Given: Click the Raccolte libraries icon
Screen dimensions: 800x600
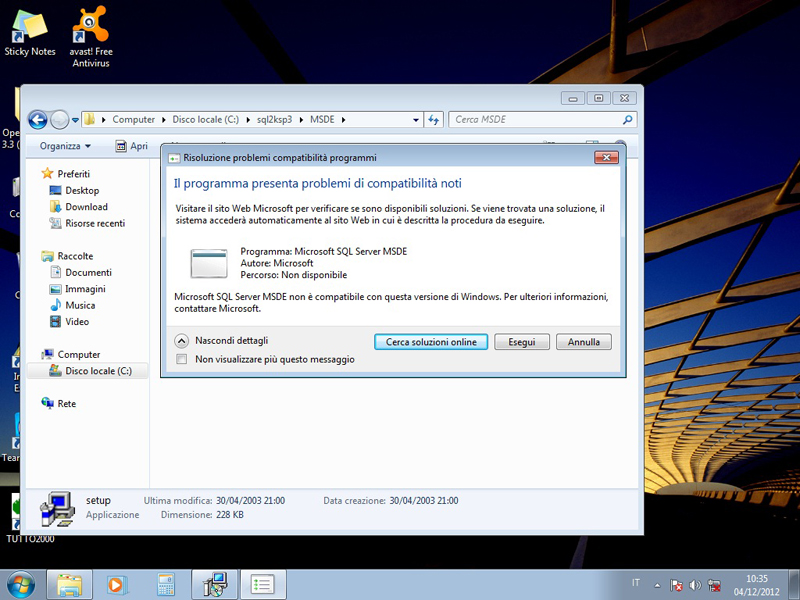Looking at the screenshot, I should (47, 256).
